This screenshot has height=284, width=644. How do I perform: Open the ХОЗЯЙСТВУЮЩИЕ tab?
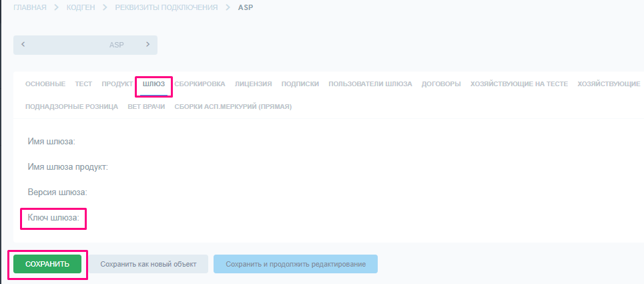[609, 84]
